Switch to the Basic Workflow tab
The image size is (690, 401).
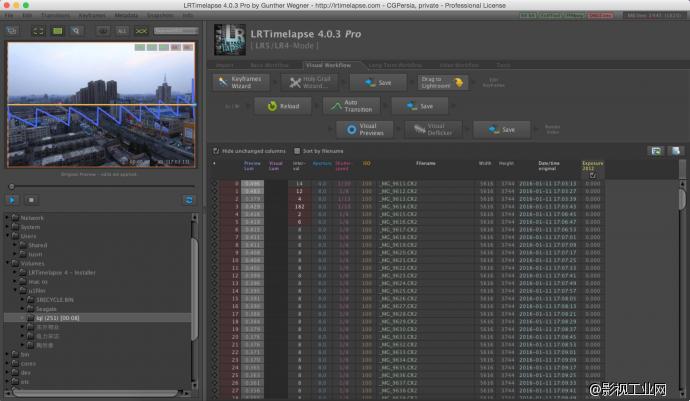pos(283,64)
